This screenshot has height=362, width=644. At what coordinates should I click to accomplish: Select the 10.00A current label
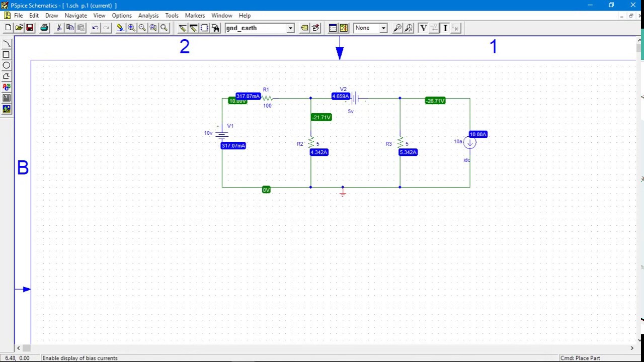click(x=478, y=134)
